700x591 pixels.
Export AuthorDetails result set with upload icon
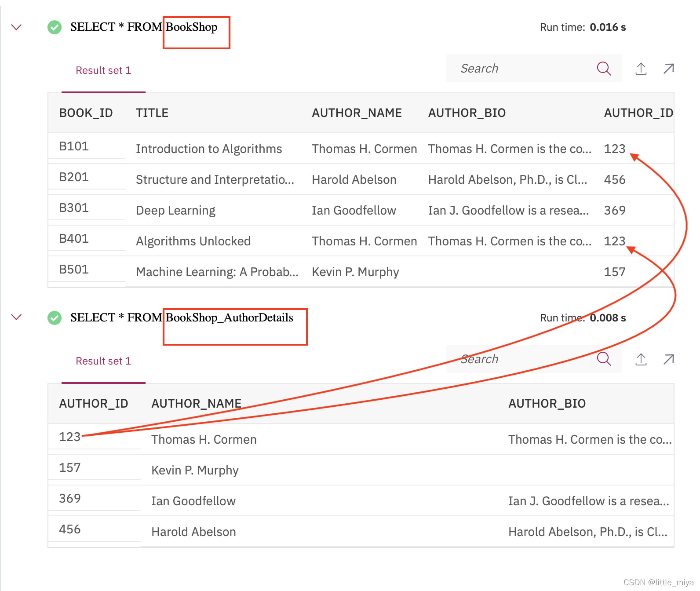click(641, 359)
